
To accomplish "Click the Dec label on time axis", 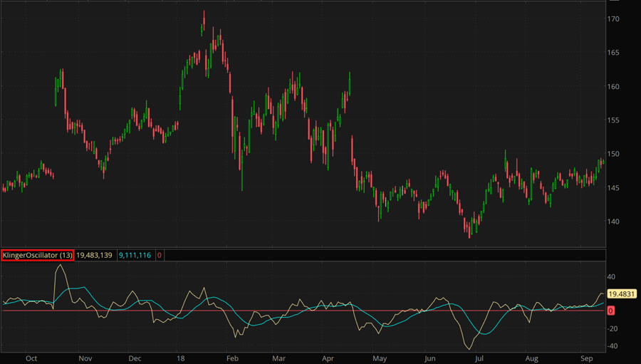I will click(x=135, y=358).
